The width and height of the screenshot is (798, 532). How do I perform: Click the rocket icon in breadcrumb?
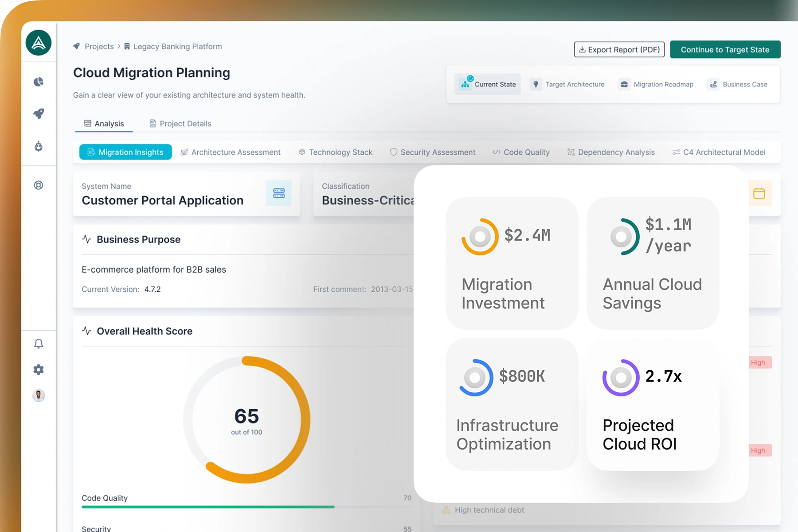point(77,46)
